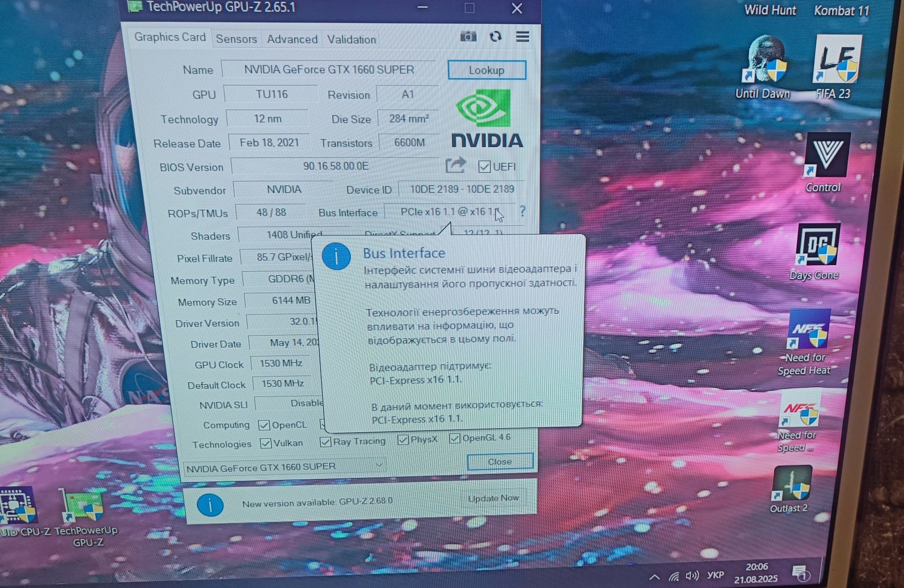Open the lower Need for Speed shortcut
This screenshot has height=588, width=904.
point(798,422)
